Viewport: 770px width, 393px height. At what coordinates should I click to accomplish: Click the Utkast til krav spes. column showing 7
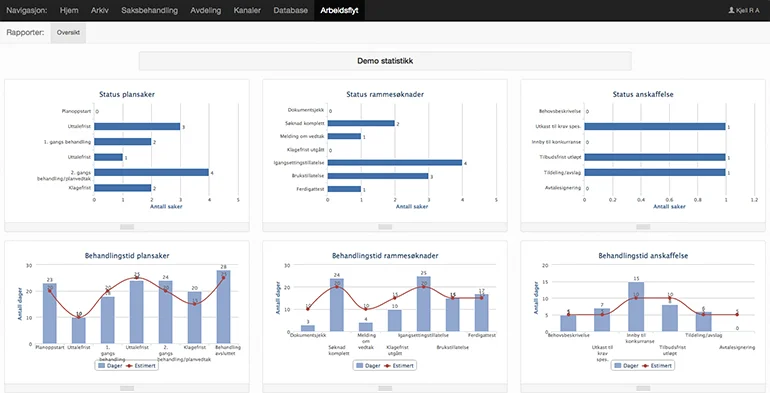602,320
